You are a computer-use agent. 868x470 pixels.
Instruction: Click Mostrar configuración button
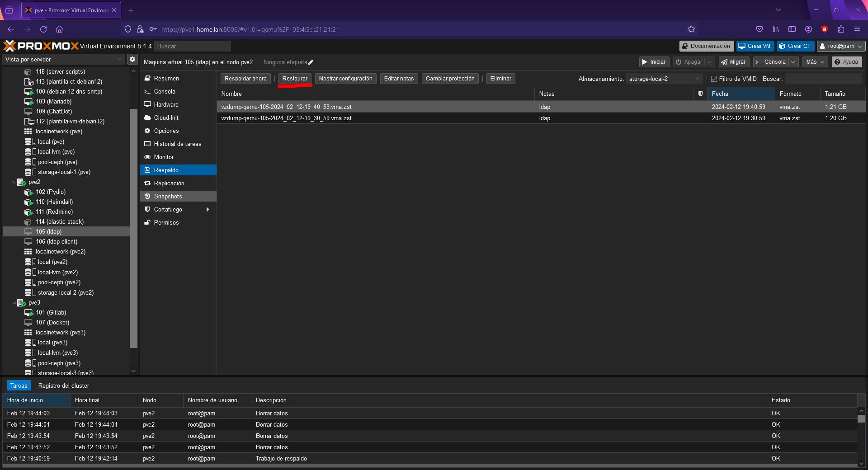pos(345,79)
